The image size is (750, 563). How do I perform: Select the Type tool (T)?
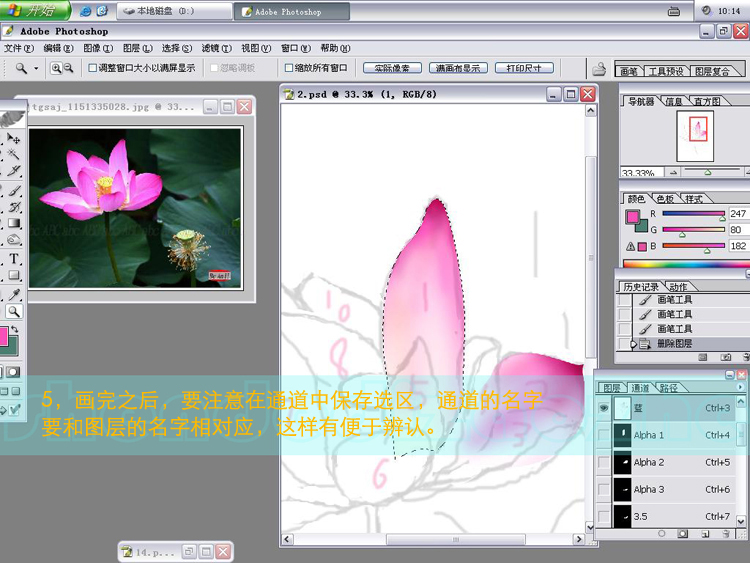pos(14,259)
